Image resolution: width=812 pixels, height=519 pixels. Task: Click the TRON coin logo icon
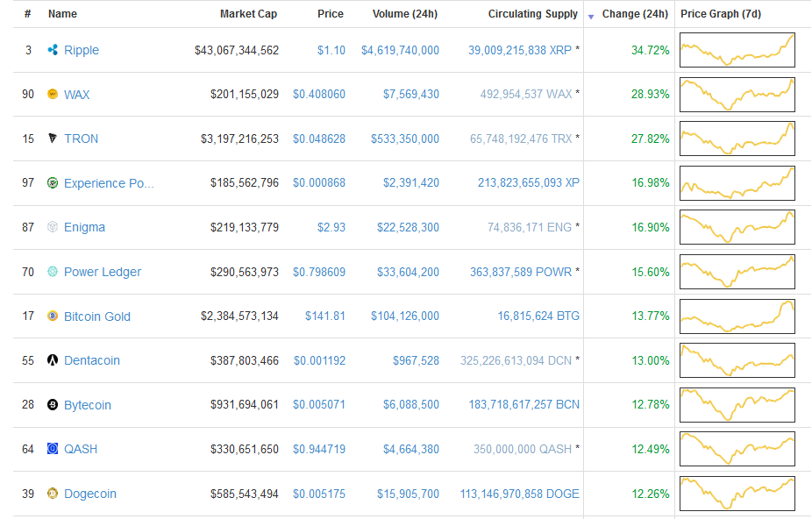coord(53,139)
